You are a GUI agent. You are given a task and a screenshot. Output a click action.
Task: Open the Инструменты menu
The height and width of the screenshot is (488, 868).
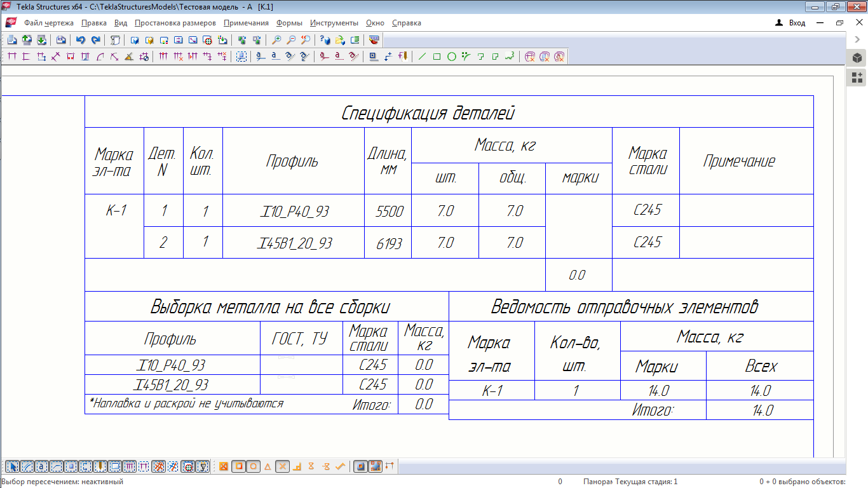click(x=334, y=23)
